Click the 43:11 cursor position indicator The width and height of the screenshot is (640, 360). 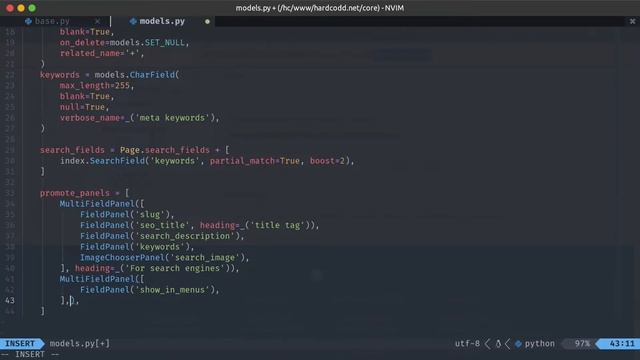click(x=622, y=344)
